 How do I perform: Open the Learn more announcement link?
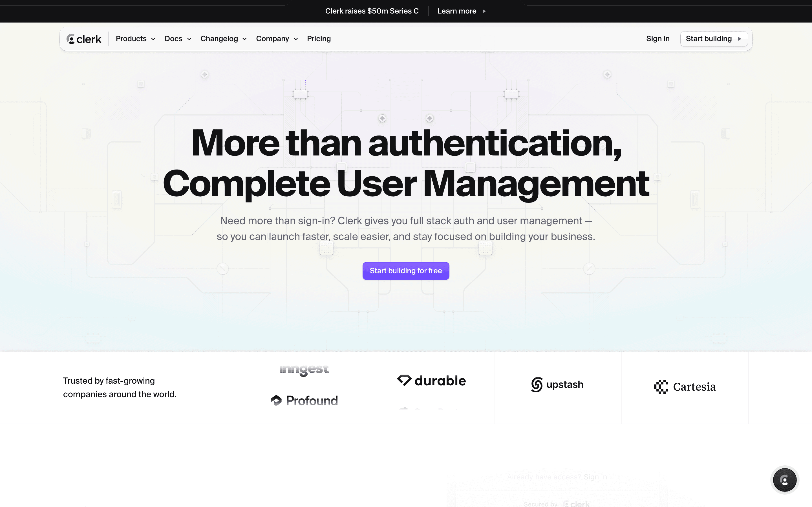click(x=457, y=11)
